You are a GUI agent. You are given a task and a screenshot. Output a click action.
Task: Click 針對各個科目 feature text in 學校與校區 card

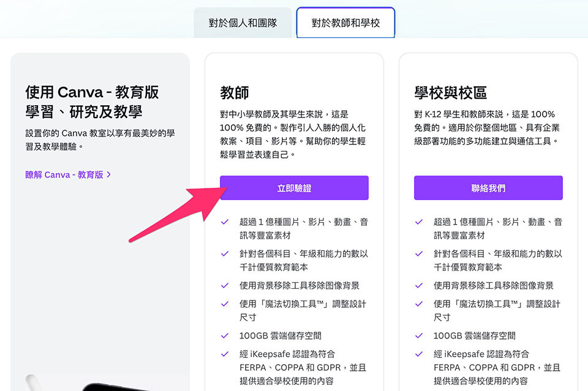(498, 260)
